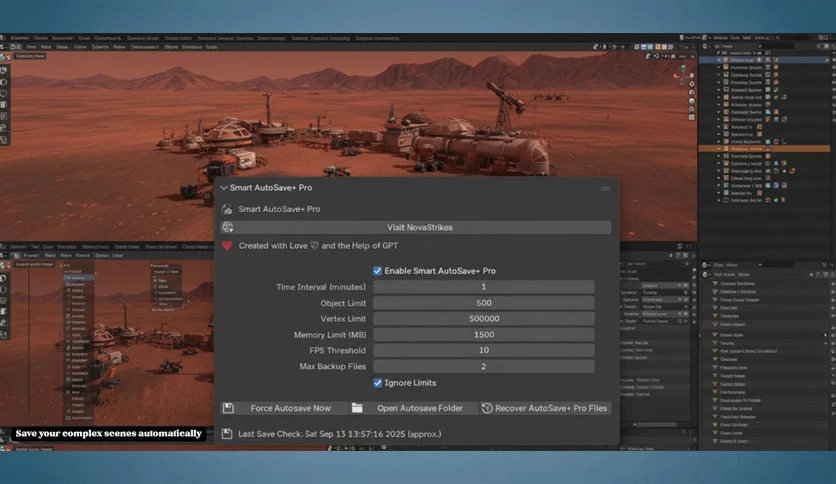Viewport: 836px width, 484px height.
Task: Open the lower-right panel editor-type dropdown icon
Action: tap(706, 265)
